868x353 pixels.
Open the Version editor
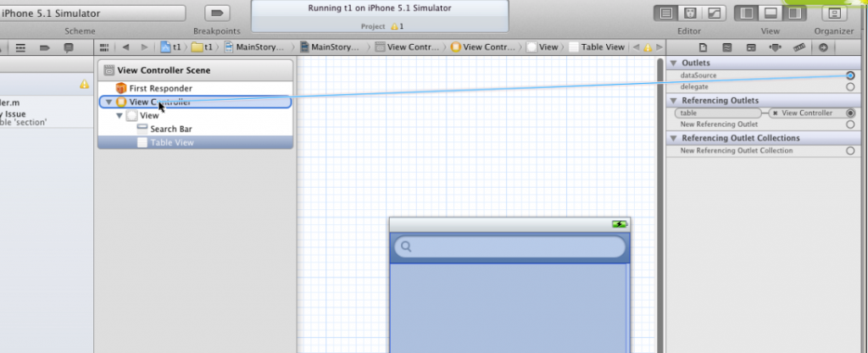[714, 14]
